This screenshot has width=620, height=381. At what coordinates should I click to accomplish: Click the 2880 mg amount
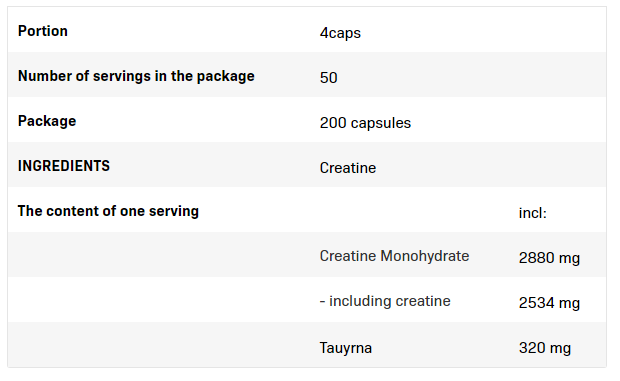tap(549, 258)
